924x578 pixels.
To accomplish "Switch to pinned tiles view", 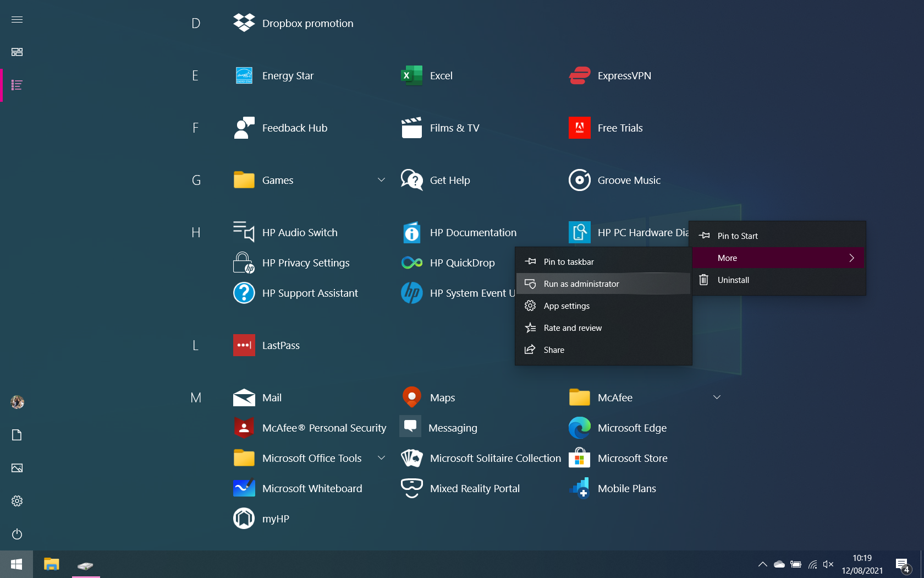I will click(17, 52).
